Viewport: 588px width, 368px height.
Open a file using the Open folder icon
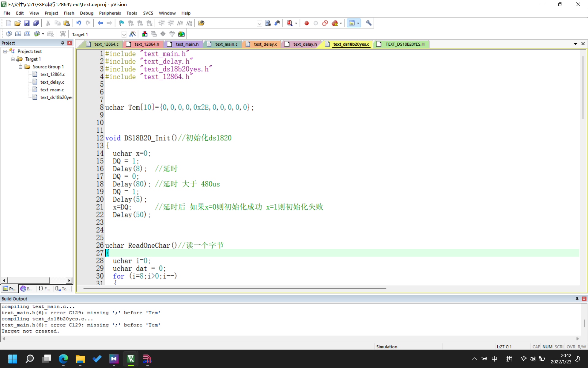[x=17, y=23]
